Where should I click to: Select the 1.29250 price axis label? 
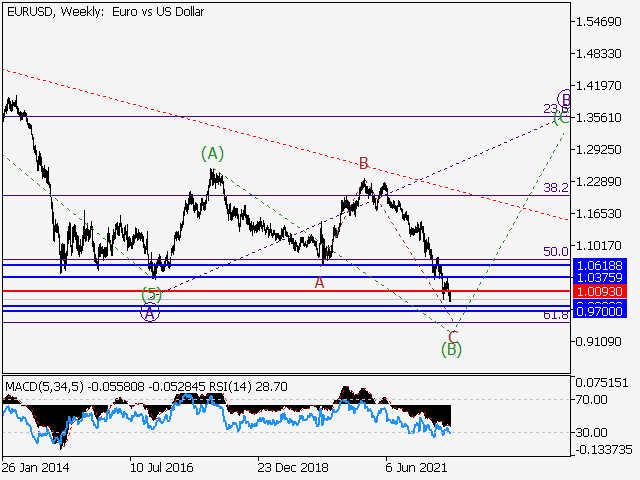pyautogui.click(x=598, y=150)
